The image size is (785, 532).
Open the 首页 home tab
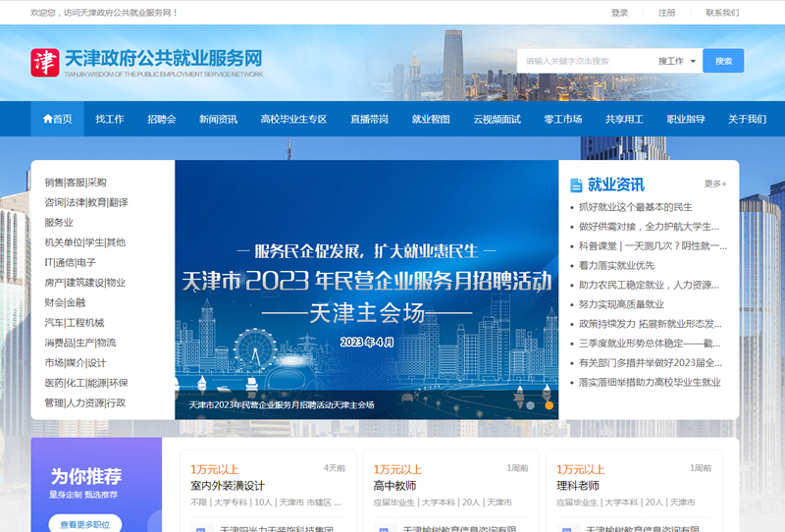tap(58, 119)
